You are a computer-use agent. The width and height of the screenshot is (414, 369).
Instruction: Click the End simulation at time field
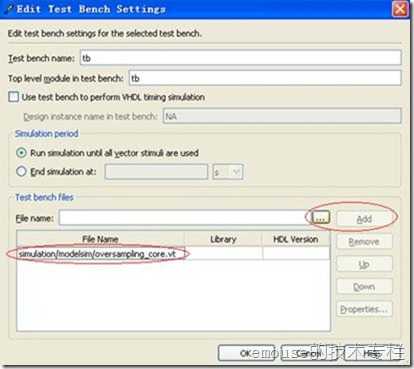point(156,172)
